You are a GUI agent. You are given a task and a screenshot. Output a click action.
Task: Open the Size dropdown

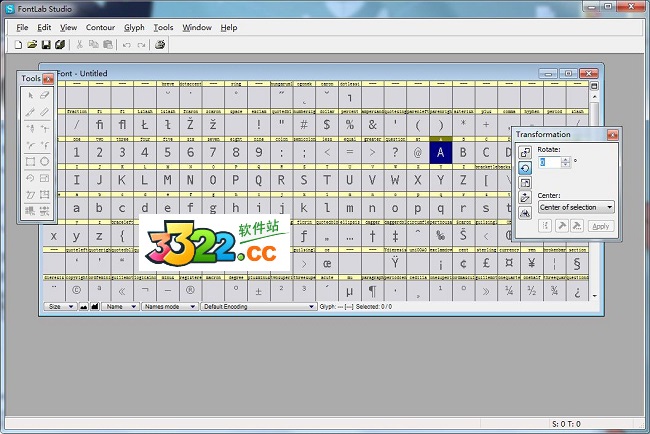tap(58, 307)
